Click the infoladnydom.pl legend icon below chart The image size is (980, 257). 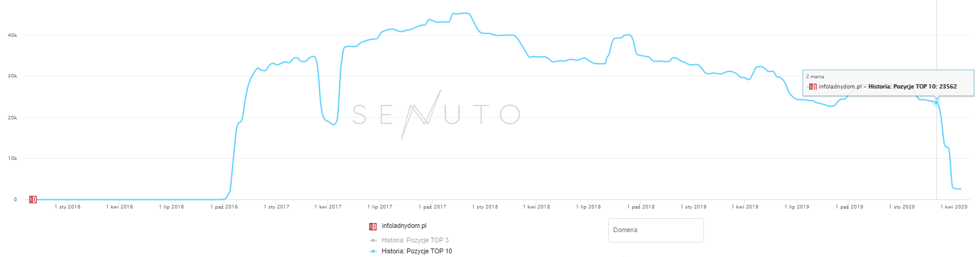[373, 227]
